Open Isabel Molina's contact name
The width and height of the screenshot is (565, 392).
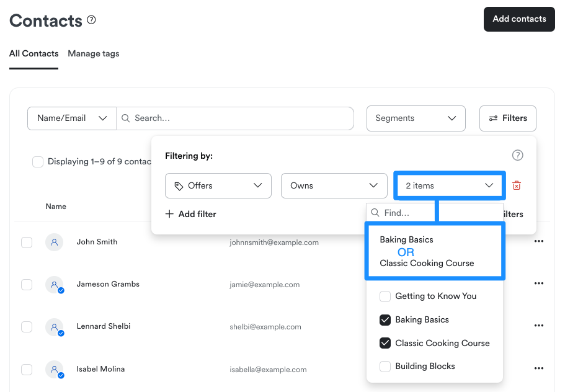[x=100, y=369]
